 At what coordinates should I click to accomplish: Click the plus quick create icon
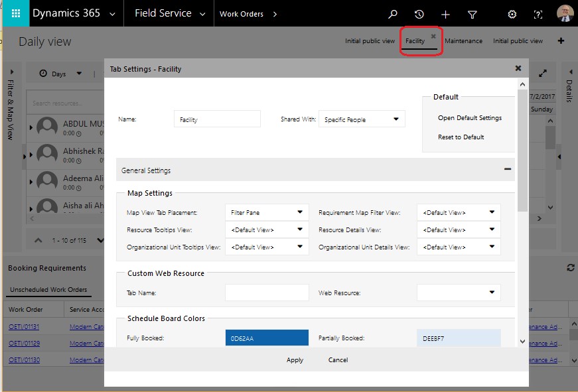[x=445, y=15]
